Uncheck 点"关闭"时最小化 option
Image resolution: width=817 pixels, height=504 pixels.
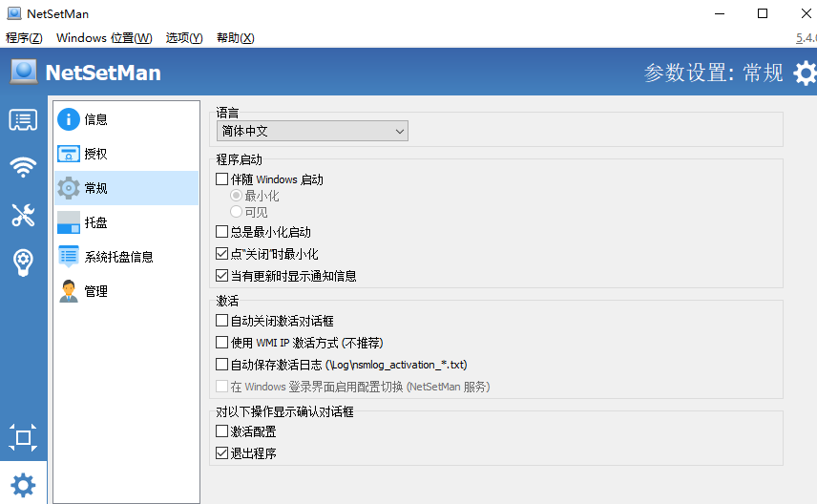coord(222,254)
